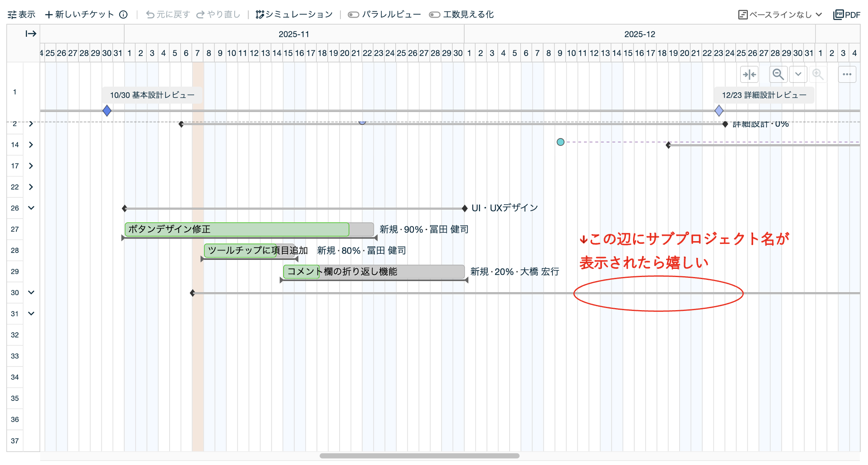Open the three-dots more options menu
This screenshot has height=465, width=868.
click(x=847, y=74)
